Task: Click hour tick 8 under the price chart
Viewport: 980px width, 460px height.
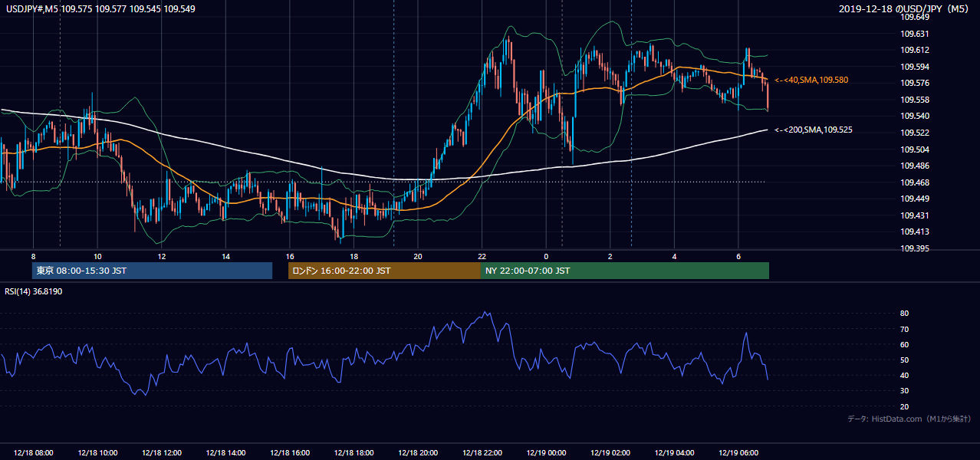Action: [x=33, y=255]
